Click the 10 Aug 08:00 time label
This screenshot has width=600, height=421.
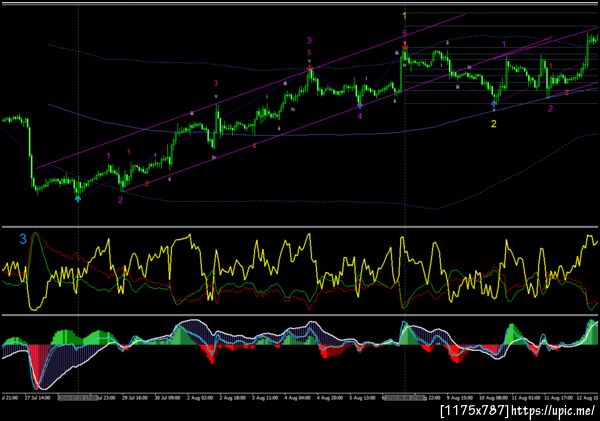[494, 398]
